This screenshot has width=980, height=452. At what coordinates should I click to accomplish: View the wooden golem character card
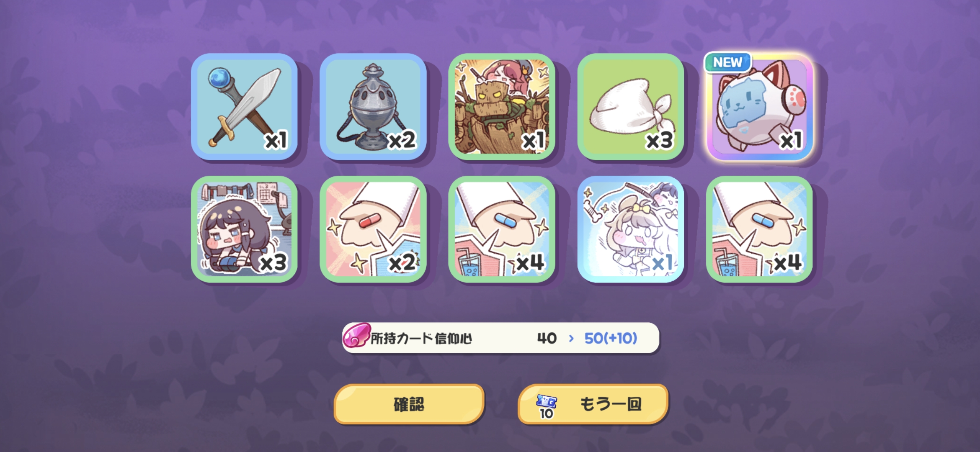[x=502, y=107]
